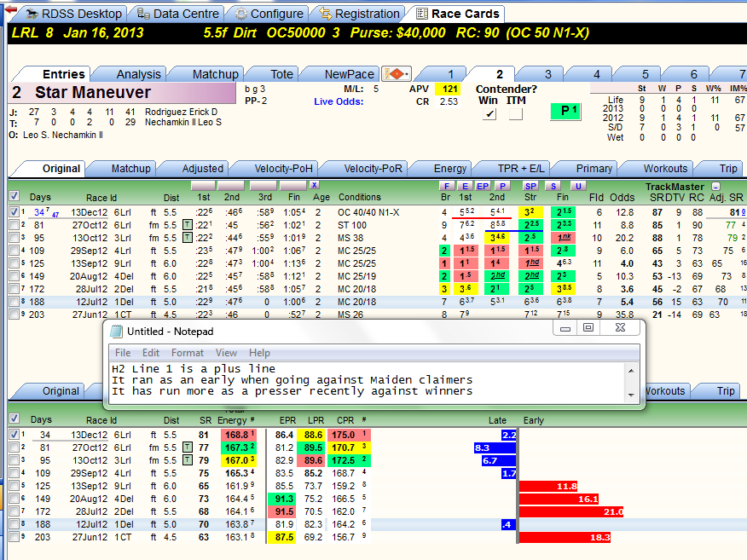Click the green P 1 pace label

(x=566, y=112)
